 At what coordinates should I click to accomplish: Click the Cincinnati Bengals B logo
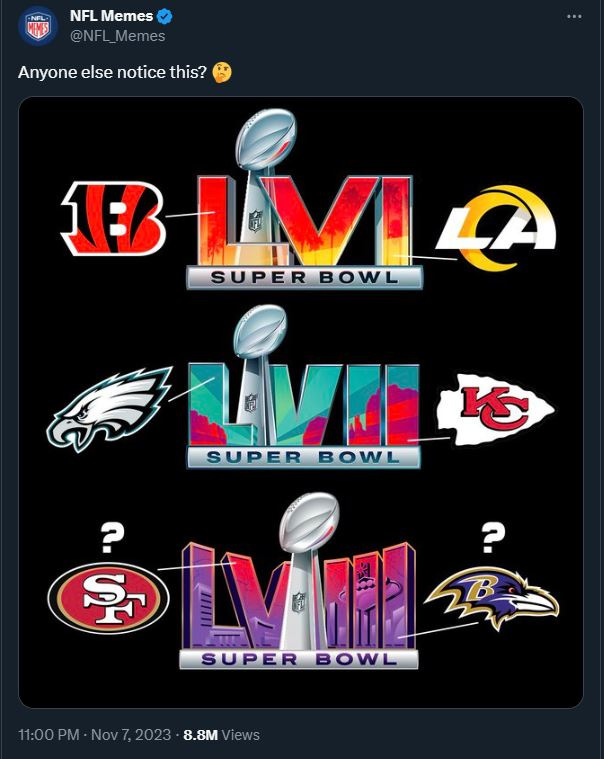pos(114,218)
